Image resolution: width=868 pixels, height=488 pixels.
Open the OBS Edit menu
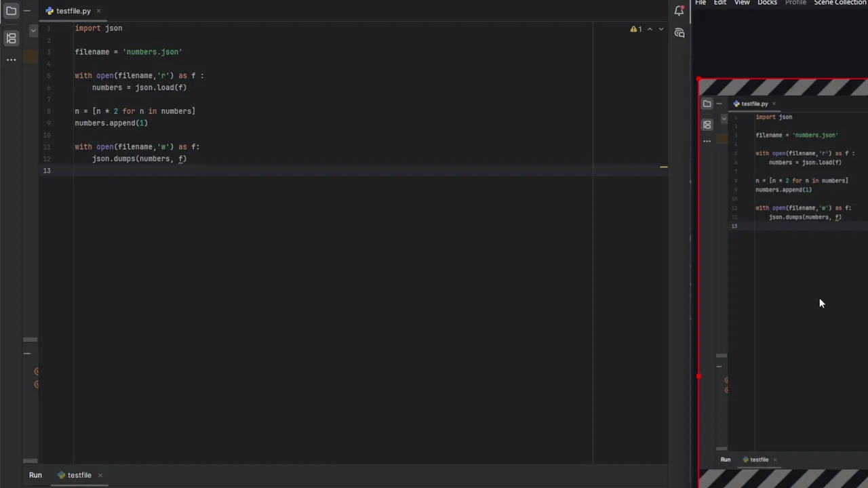(x=720, y=3)
